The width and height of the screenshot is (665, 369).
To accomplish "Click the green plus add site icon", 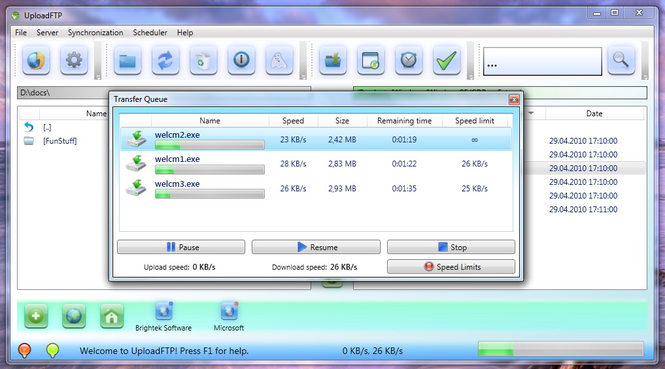I will pos(36,316).
